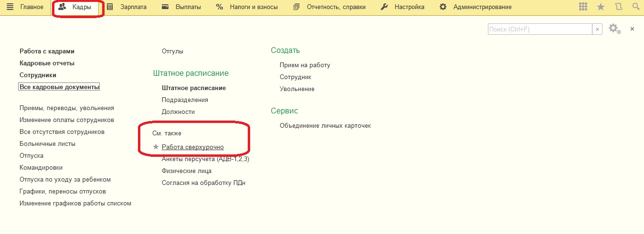Close the section menu panel
This screenshot has width=644, height=234.
pyautogui.click(x=632, y=29)
